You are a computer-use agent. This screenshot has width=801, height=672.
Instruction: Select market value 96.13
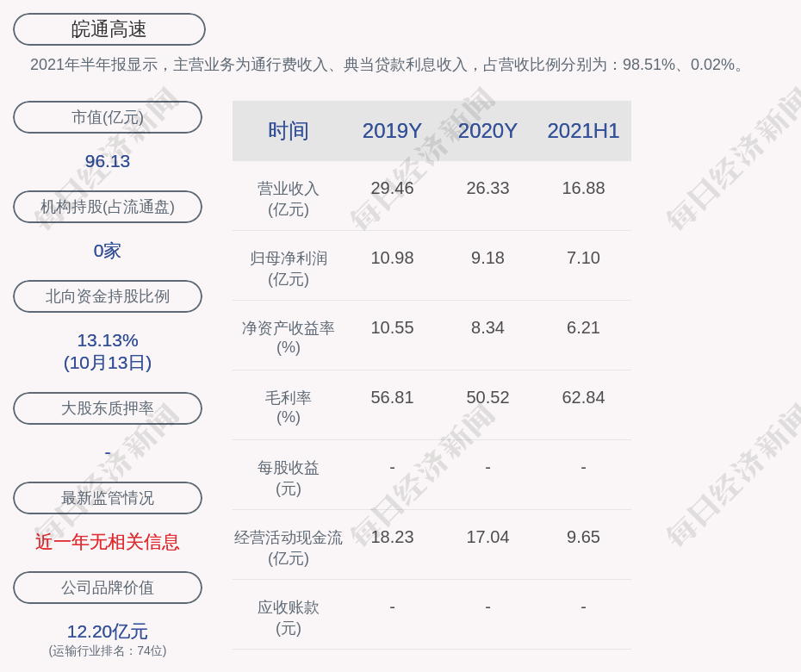[x=108, y=161]
